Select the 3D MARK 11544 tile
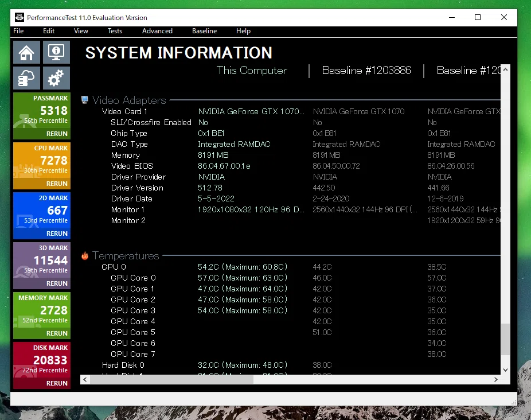 pyautogui.click(x=42, y=265)
